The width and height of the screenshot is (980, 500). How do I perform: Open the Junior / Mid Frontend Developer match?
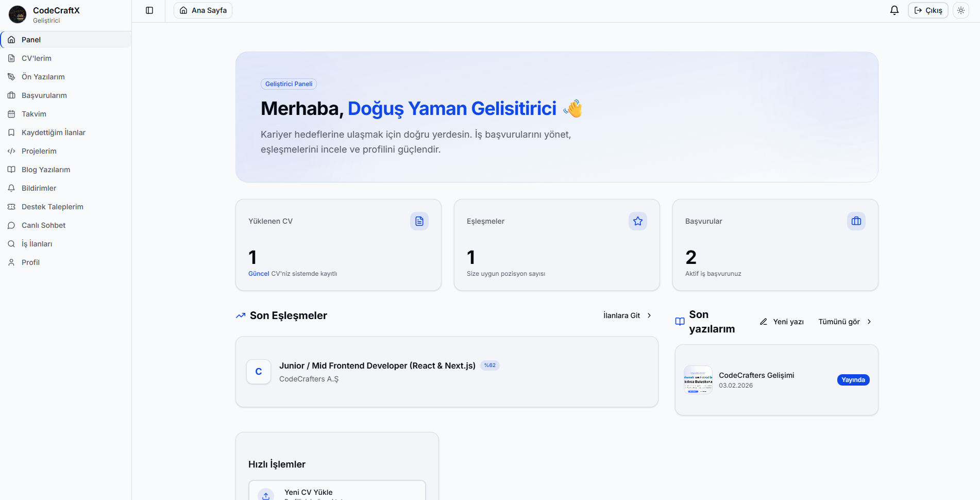click(377, 365)
